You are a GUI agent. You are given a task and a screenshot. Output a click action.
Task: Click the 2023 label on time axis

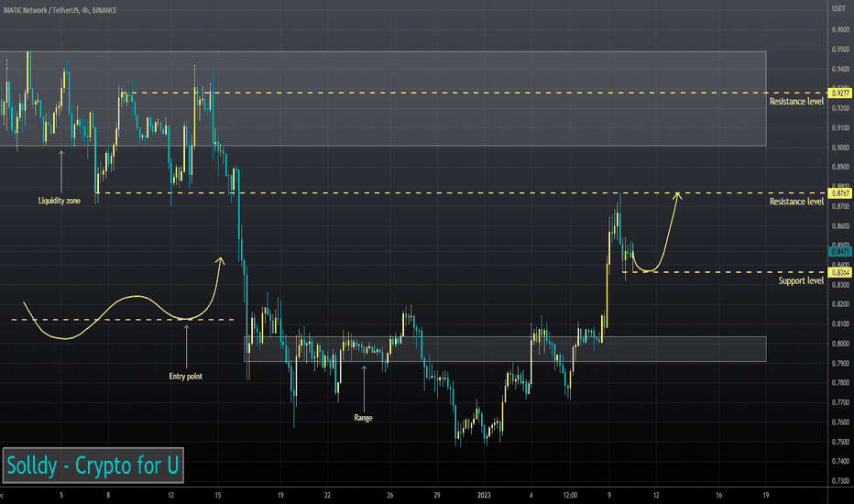[484, 495]
